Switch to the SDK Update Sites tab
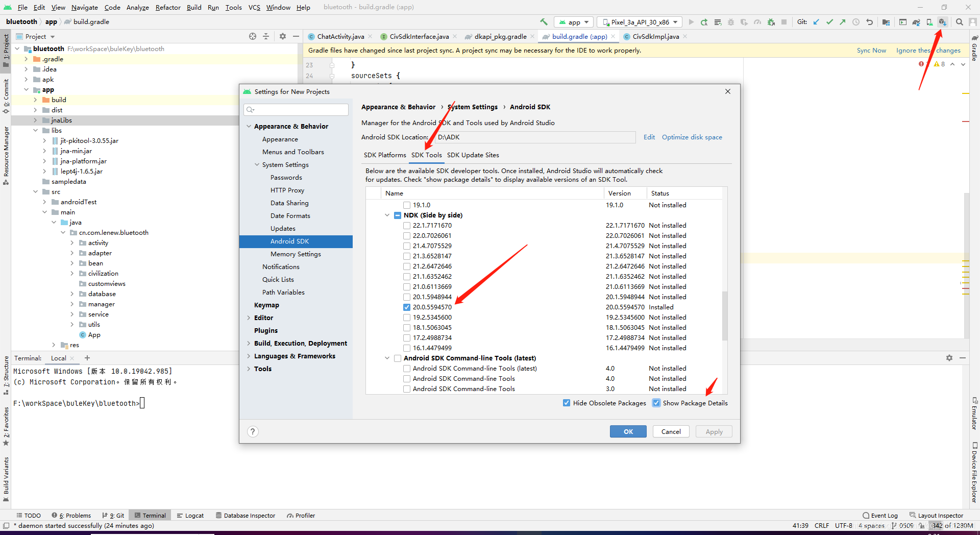Viewport: 980px width, 535px height. point(473,155)
